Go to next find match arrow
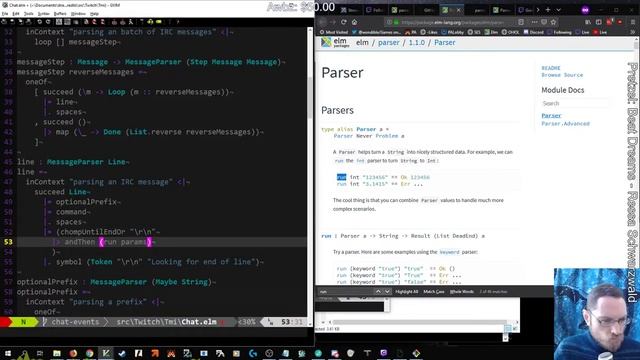This screenshot has height=360, width=640. [x=387, y=291]
